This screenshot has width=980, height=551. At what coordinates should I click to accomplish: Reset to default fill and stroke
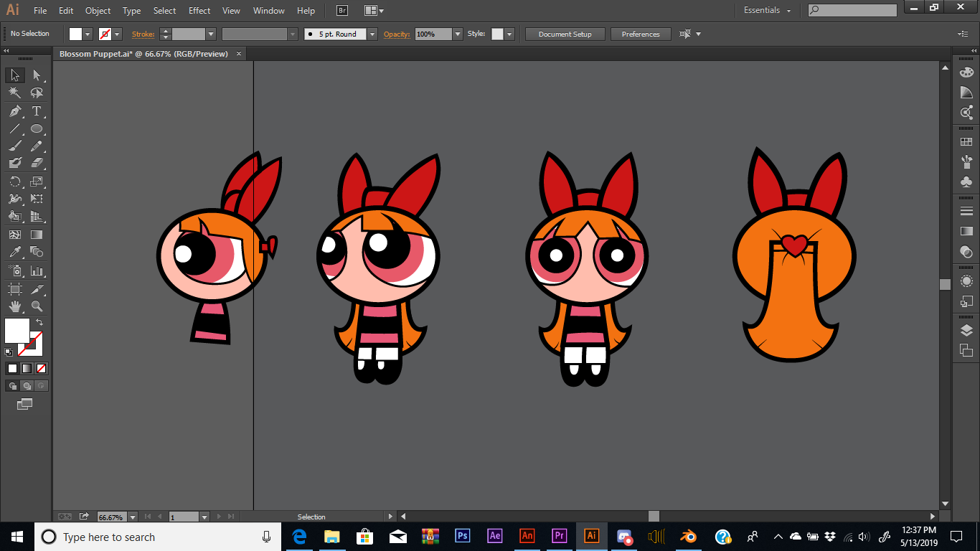coord(9,352)
